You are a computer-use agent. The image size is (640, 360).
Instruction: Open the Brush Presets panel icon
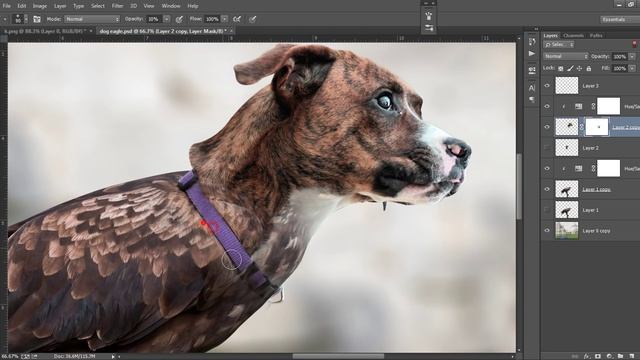coord(531,70)
